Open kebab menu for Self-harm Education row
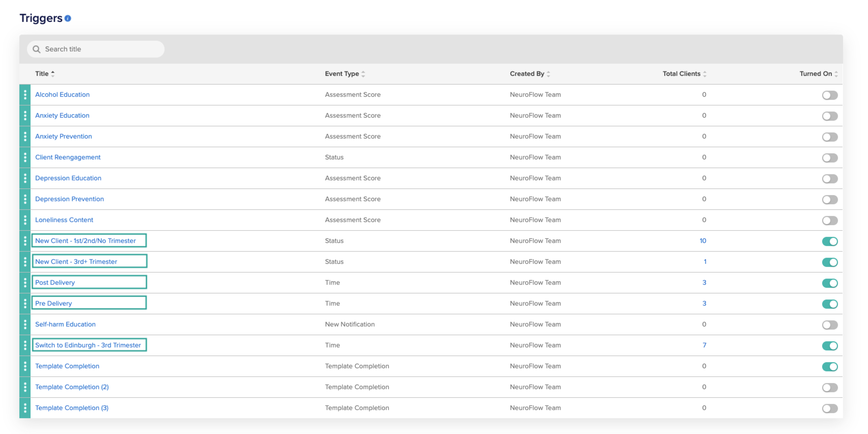Viewport: 868px width, 434px height. click(25, 324)
